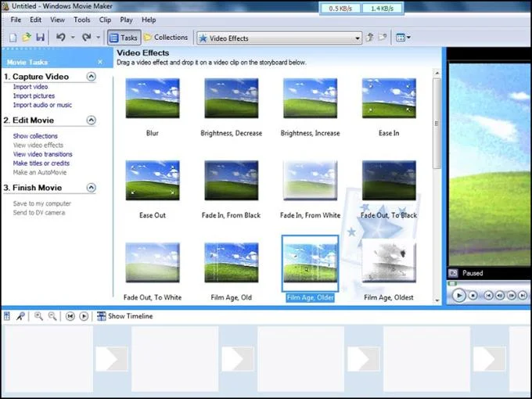
Task: Select the Brightness, Decrease effect thumbnail
Action: 231,99
